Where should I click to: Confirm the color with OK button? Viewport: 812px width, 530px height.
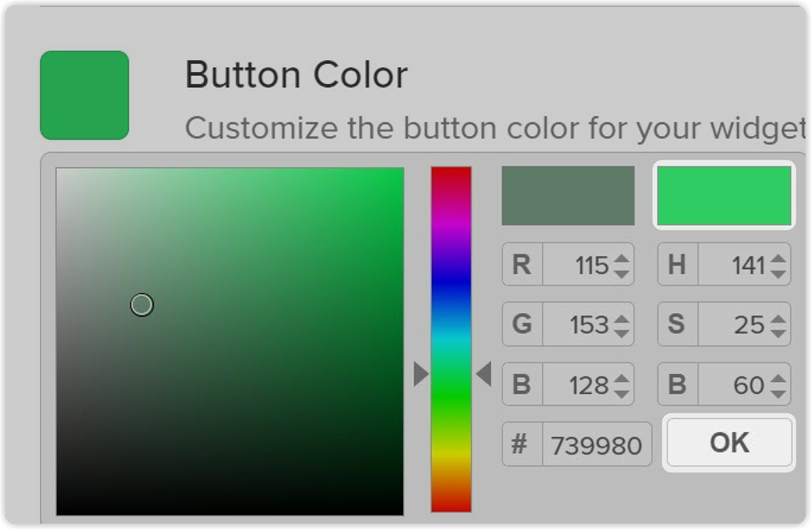tap(729, 443)
